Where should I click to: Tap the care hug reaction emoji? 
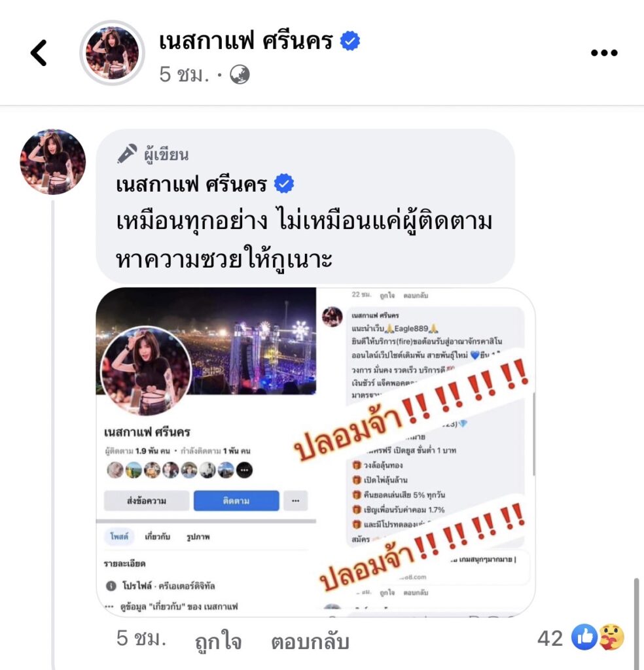[611, 637]
